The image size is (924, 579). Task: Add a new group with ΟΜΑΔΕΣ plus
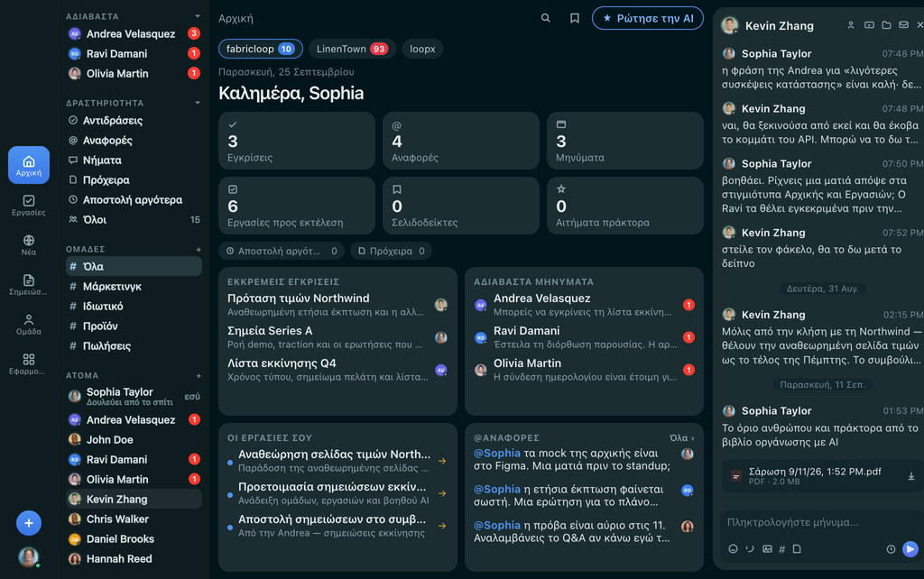pyautogui.click(x=199, y=249)
